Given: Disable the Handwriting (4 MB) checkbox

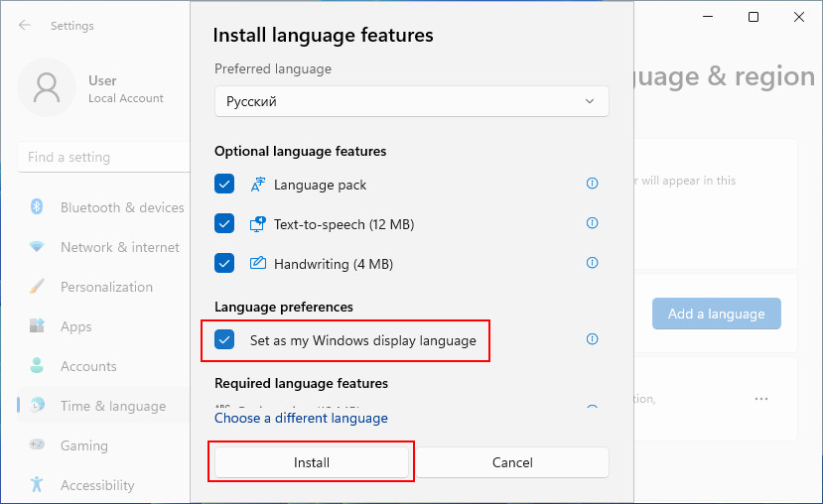Looking at the screenshot, I should point(224,264).
